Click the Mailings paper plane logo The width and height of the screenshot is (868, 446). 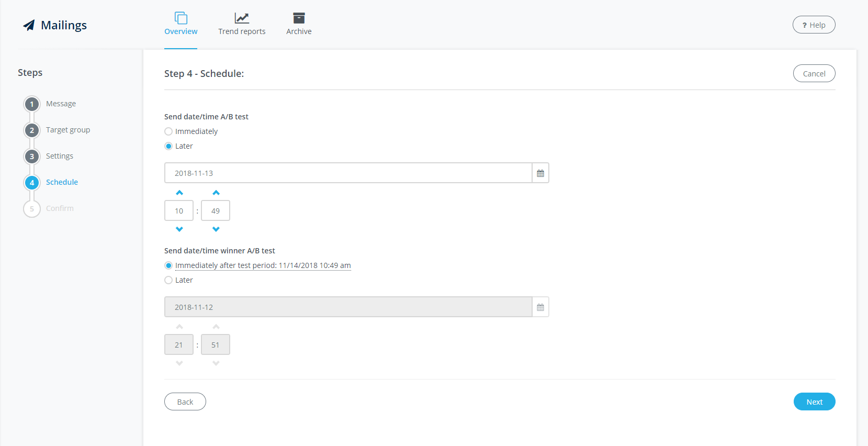[29, 25]
